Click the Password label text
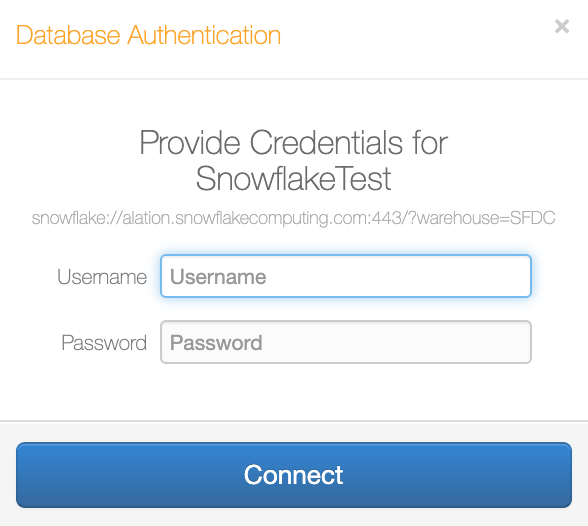588x526 pixels. point(104,343)
